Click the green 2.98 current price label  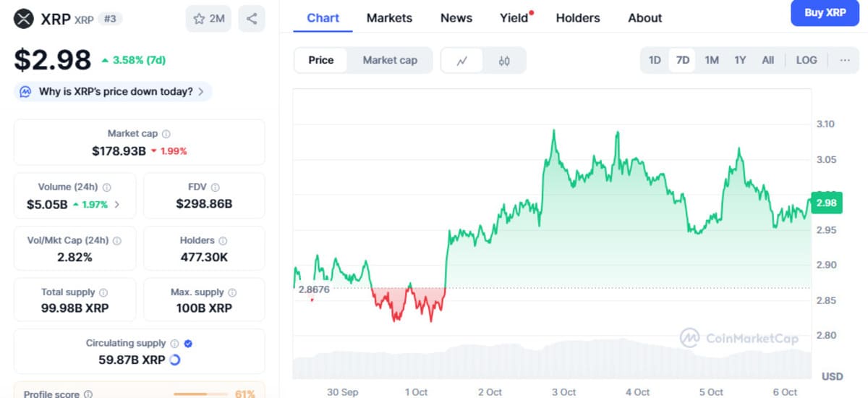pos(825,203)
